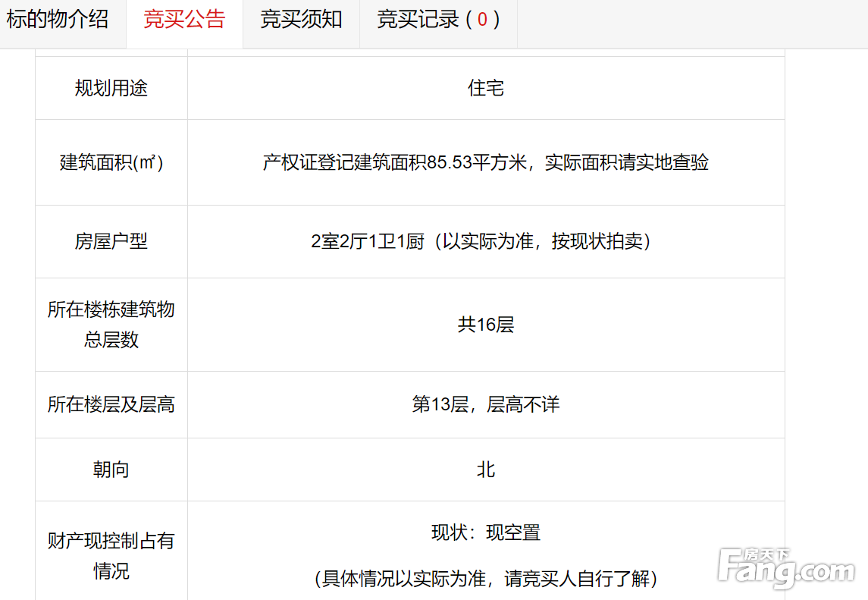View the 竞买记录 (0) tab
868x600 pixels.
(x=438, y=20)
